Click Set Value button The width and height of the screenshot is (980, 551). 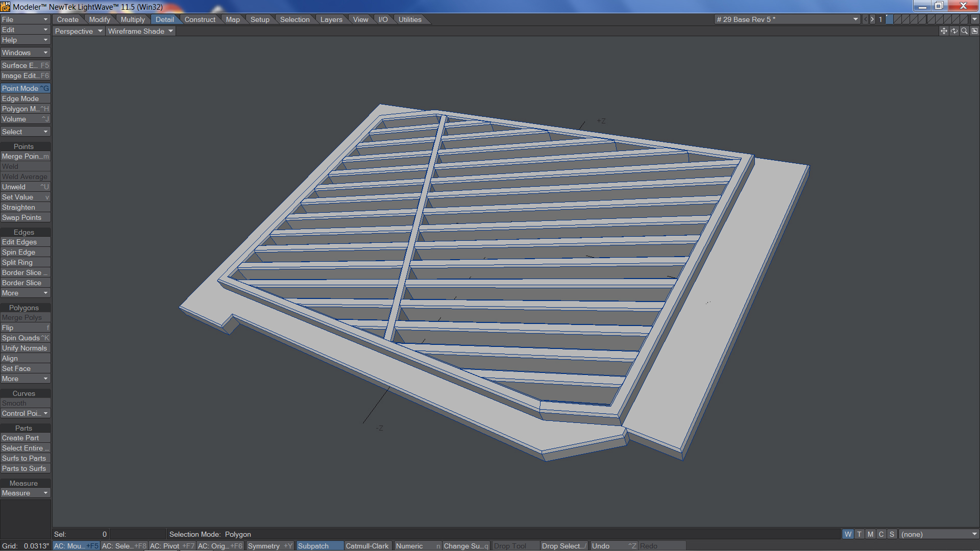click(x=25, y=197)
